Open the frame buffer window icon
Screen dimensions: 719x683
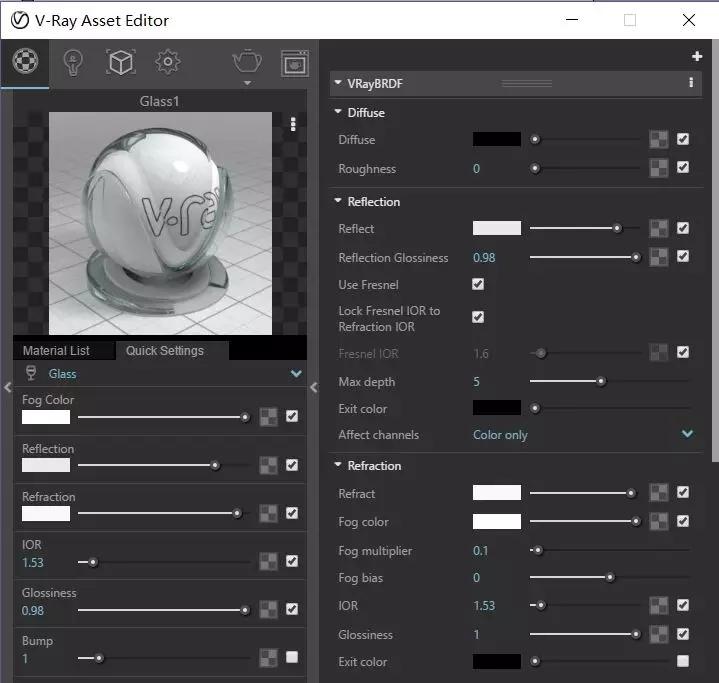(x=294, y=64)
